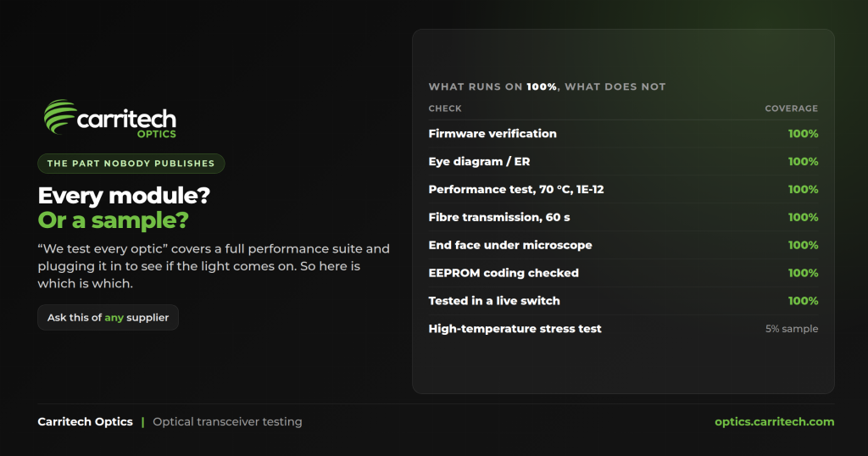Click the 100% value for EEPROM coding checked
This screenshot has width=868, height=456.
point(804,273)
